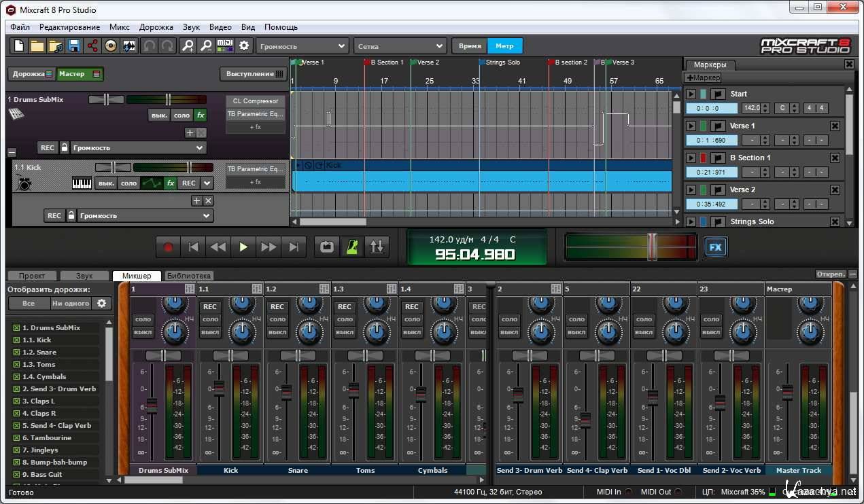The width and height of the screenshot is (864, 504).
Task: Uncheck 6. Tambourine in track list
Action: click(x=16, y=438)
